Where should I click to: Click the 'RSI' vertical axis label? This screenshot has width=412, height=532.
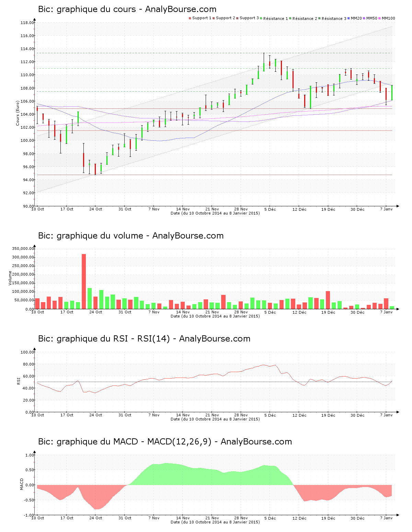tap(19, 381)
